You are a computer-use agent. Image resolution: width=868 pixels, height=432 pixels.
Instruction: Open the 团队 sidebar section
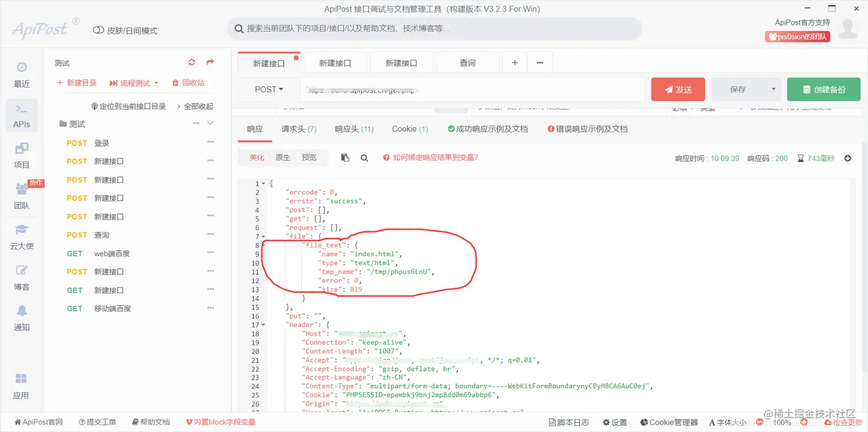click(x=22, y=196)
